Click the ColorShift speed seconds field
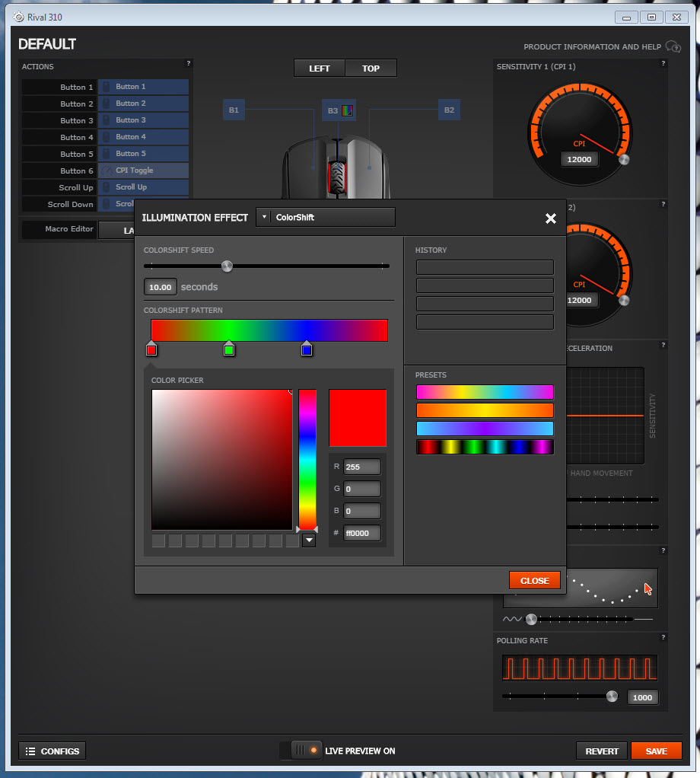 (160, 287)
